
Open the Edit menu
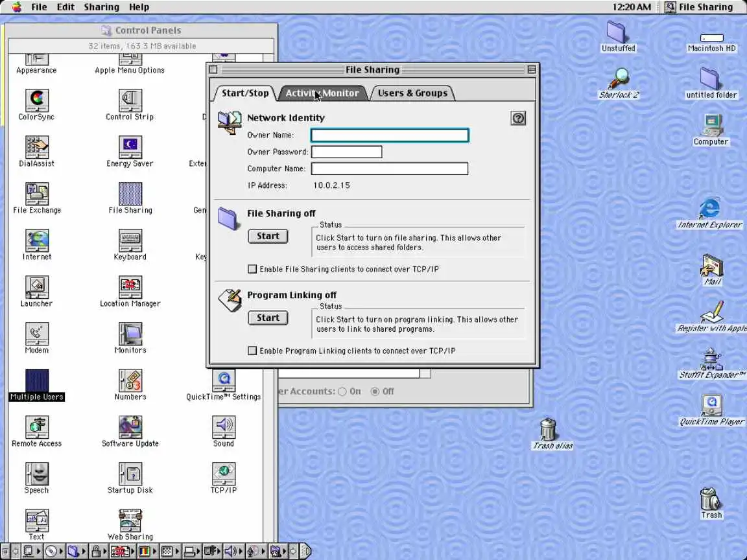click(x=65, y=7)
